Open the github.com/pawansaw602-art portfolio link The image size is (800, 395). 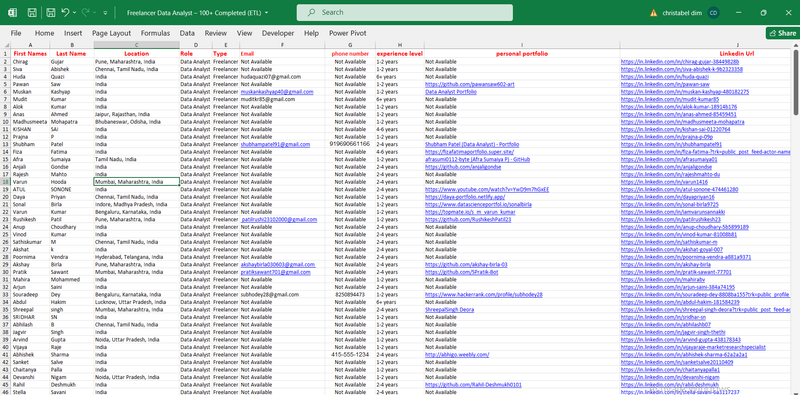469,84
